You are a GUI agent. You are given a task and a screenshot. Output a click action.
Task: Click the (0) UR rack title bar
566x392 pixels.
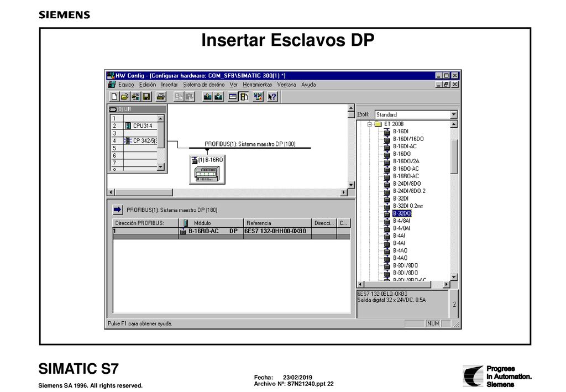click(x=137, y=109)
